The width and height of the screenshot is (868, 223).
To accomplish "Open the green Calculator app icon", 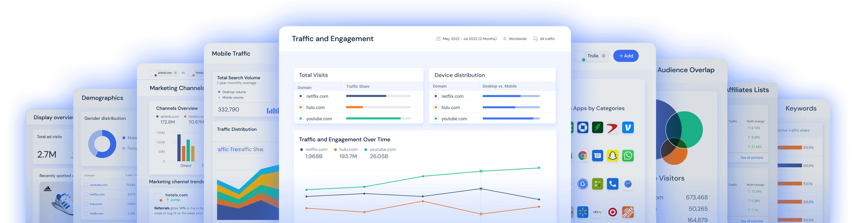I will pyautogui.click(x=597, y=184).
